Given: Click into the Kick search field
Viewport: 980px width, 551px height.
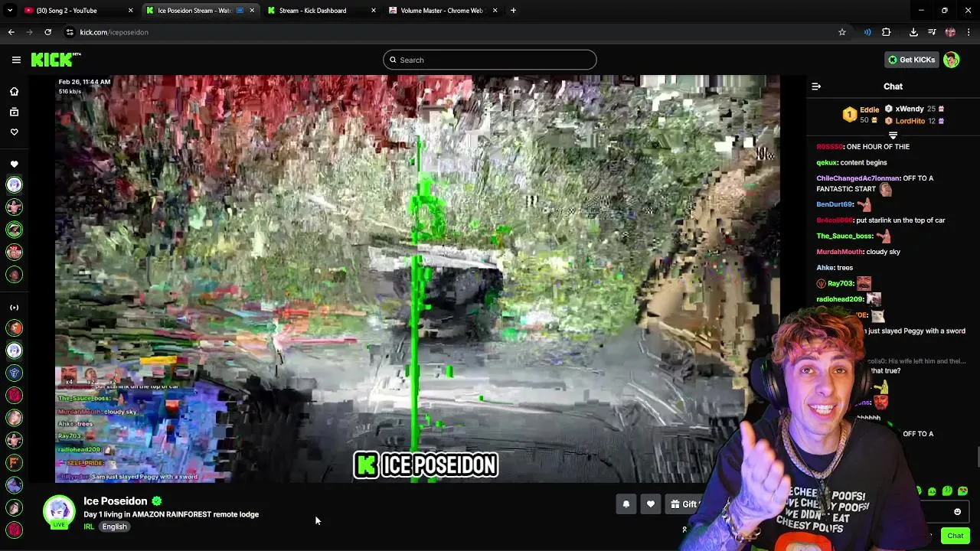Looking at the screenshot, I should click(490, 60).
